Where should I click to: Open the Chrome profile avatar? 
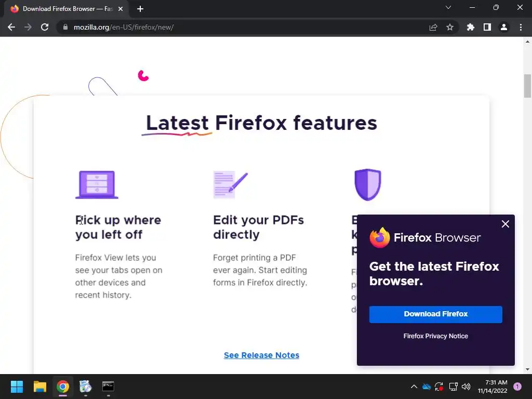click(504, 27)
